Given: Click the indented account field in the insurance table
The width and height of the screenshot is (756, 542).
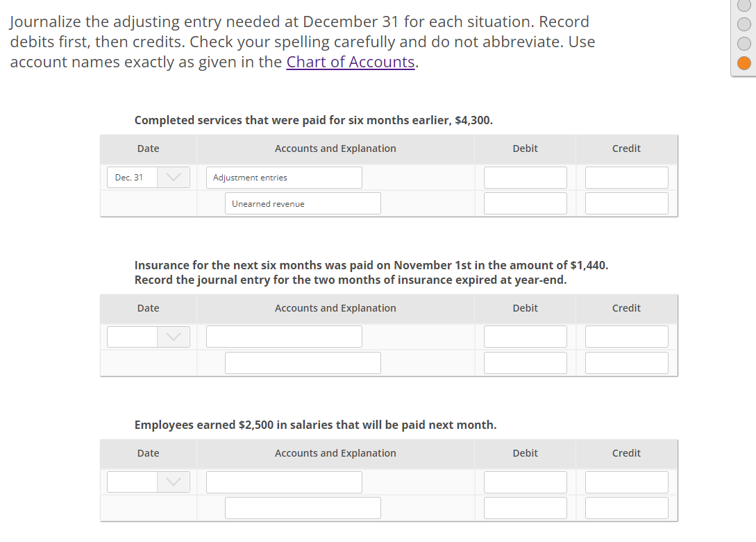Looking at the screenshot, I should (x=303, y=362).
